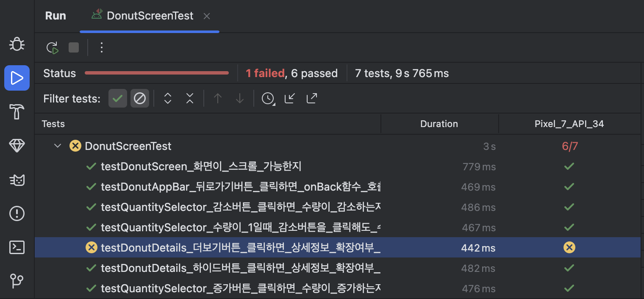The width and height of the screenshot is (644, 299).
Task: Expand all test results
Action: (168, 99)
